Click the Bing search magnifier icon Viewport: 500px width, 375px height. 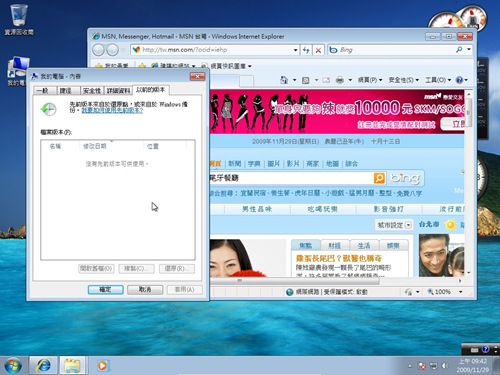tap(459, 50)
